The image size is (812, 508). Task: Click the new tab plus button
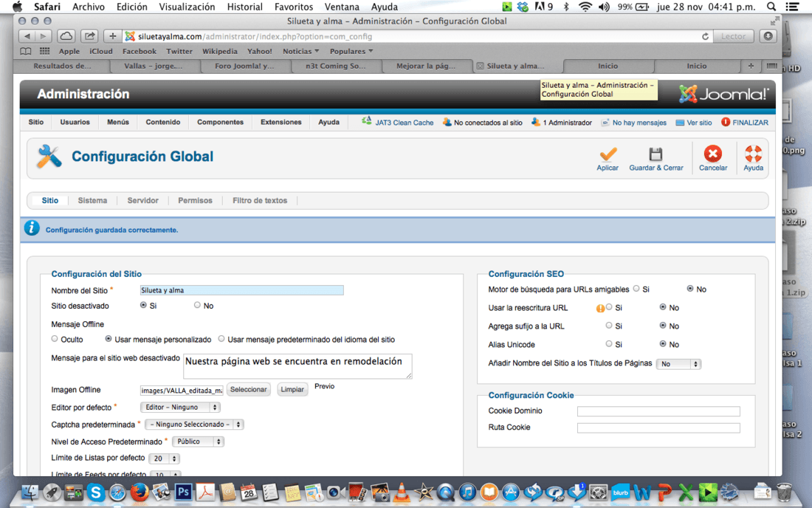pos(751,66)
